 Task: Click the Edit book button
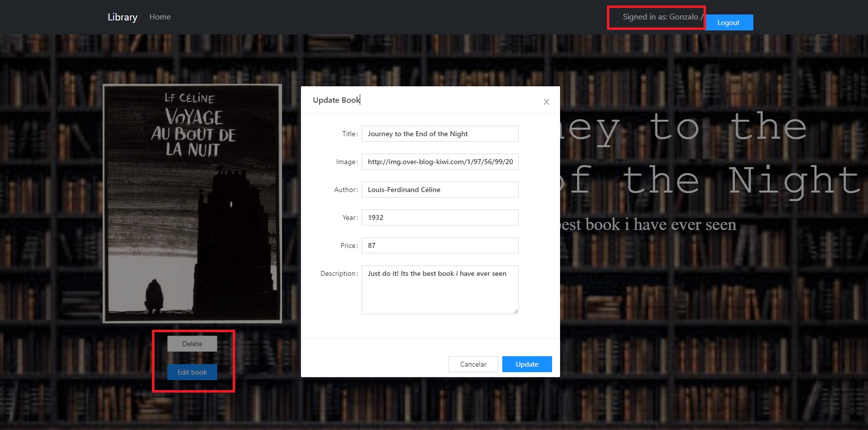click(x=192, y=372)
